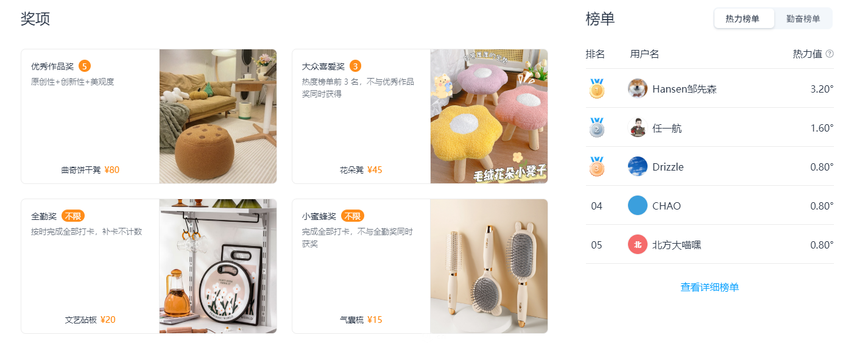Image resolution: width=868 pixels, height=346 pixels.
Task: Open 任一航's profile avatar
Action: coord(638,128)
